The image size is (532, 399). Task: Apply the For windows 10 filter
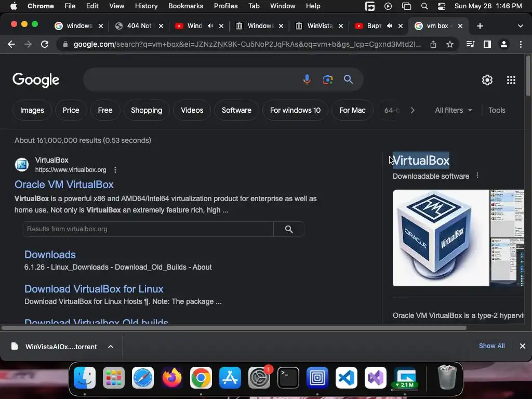click(295, 110)
